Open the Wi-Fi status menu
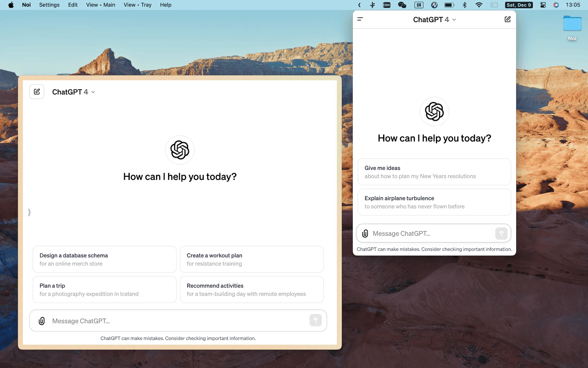Viewport: 588px width, 368px height. 479,5
